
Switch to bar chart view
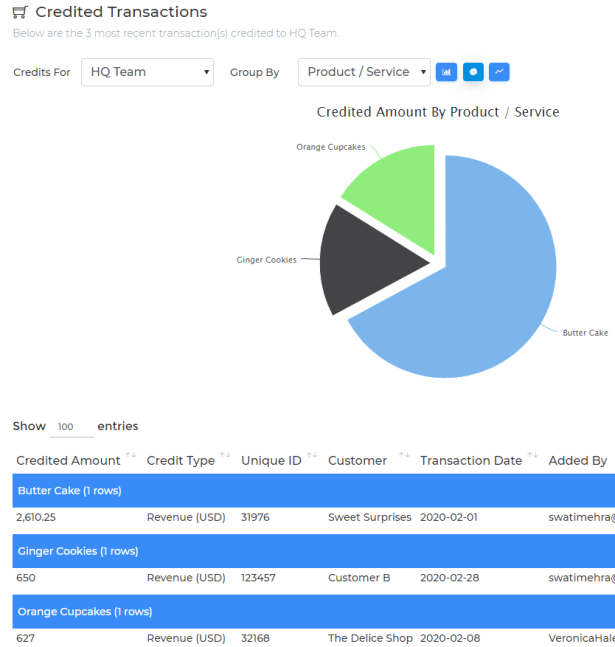[x=446, y=72]
